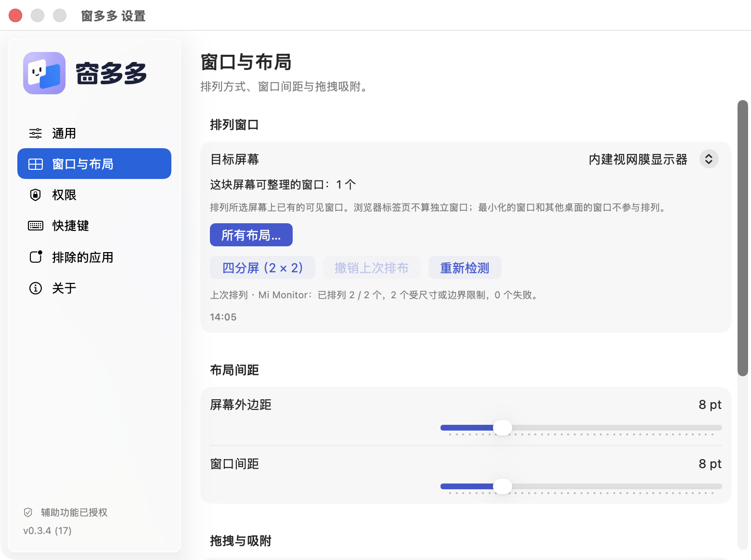The image size is (751, 560).
Task: Click the 通用 sliders icon in the sidebar
Action: pos(36,133)
